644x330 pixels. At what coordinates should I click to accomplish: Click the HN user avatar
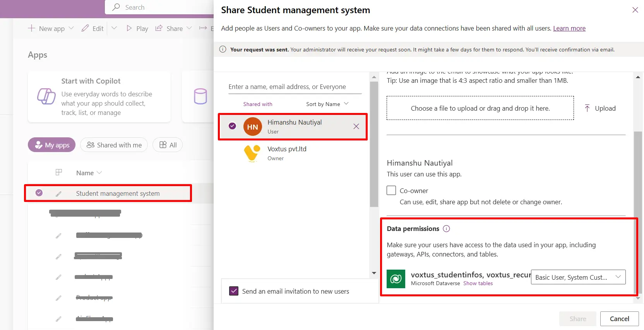(252, 127)
